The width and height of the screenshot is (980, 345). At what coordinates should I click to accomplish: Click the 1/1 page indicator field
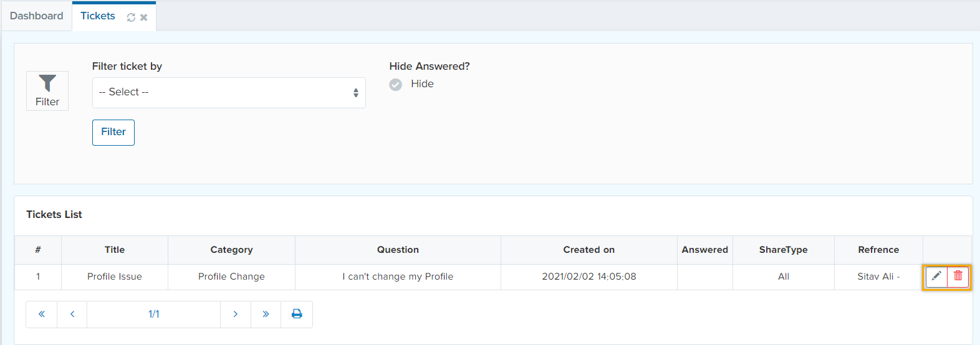[x=154, y=314]
